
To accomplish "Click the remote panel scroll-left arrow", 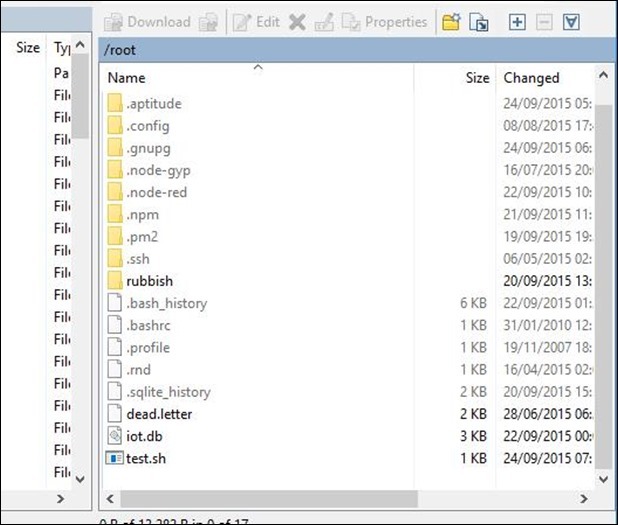I will (x=110, y=499).
